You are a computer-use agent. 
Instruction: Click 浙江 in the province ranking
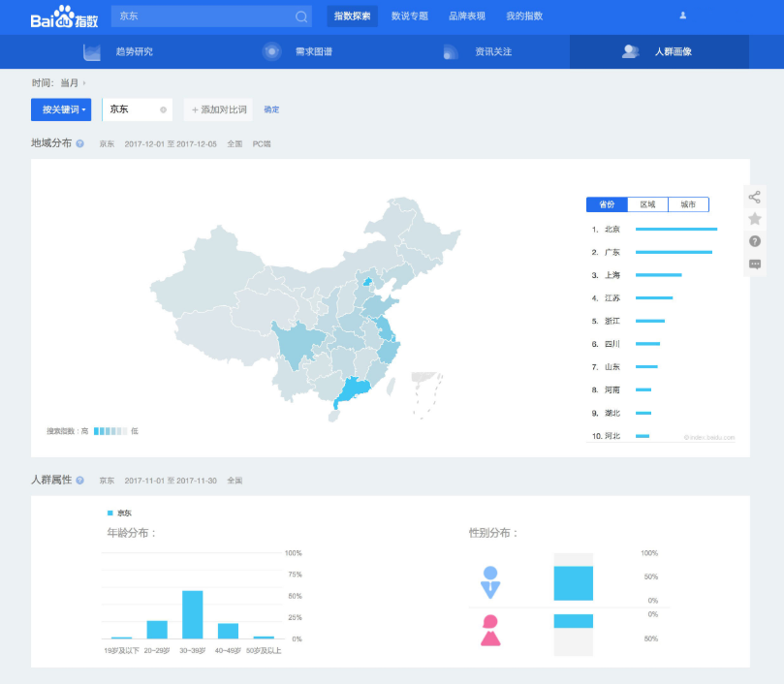[612, 321]
